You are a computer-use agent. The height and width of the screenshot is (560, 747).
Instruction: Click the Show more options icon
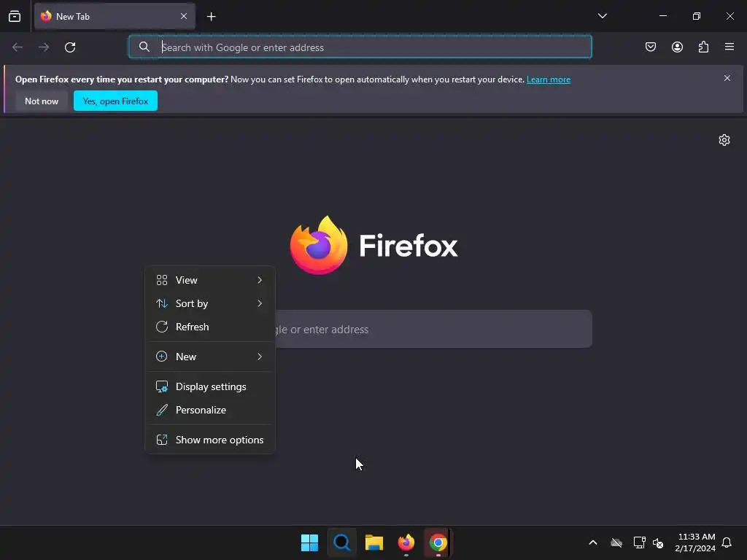point(162,440)
